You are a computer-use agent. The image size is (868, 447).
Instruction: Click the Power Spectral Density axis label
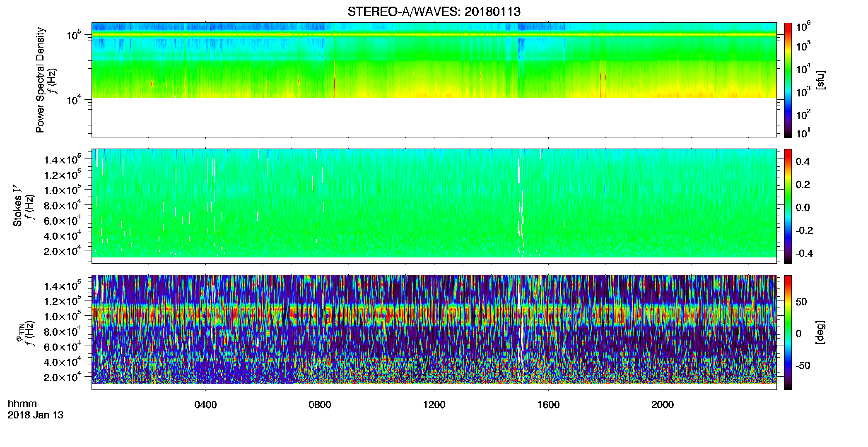40,80
